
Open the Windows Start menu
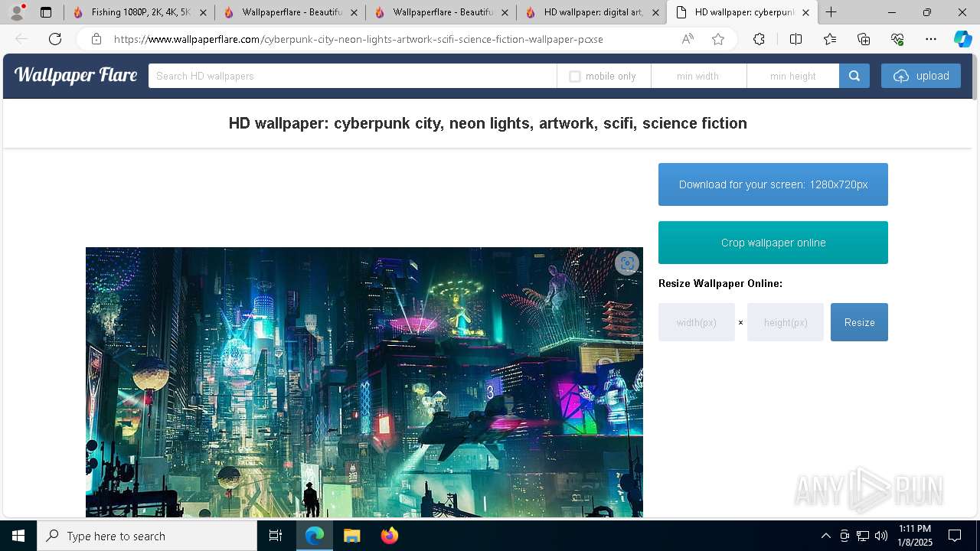(x=18, y=536)
